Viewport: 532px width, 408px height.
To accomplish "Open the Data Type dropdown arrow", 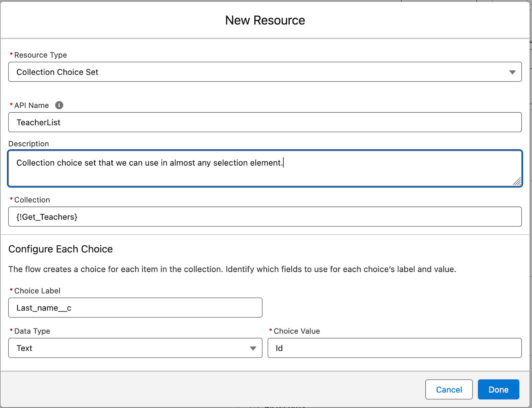I will (x=253, y=348).
